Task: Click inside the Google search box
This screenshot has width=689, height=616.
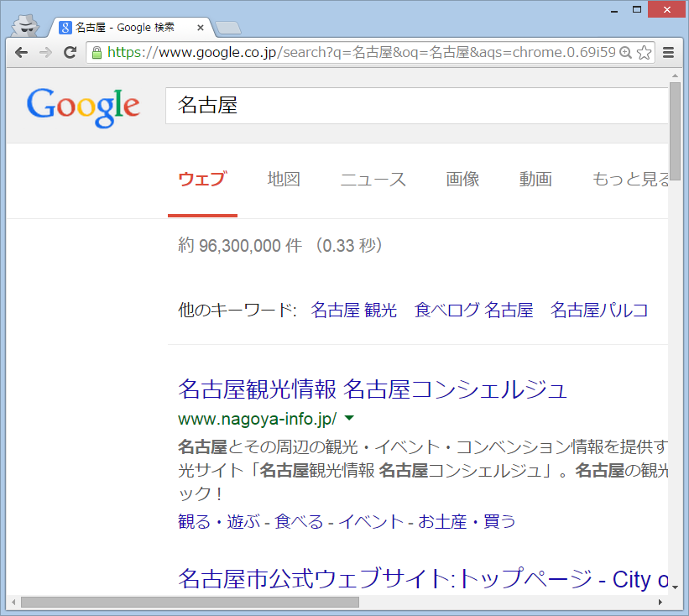Action: tap(415, 106)
